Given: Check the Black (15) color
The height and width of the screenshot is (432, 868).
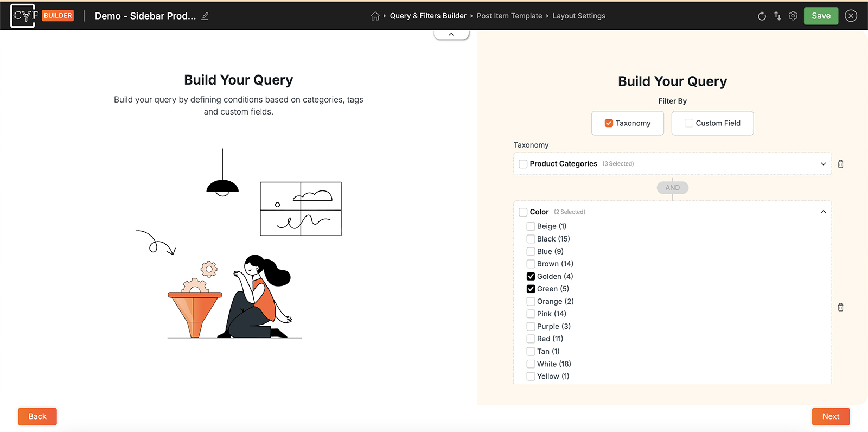Looking at the screenshot, I should click(x=531, y=239).
